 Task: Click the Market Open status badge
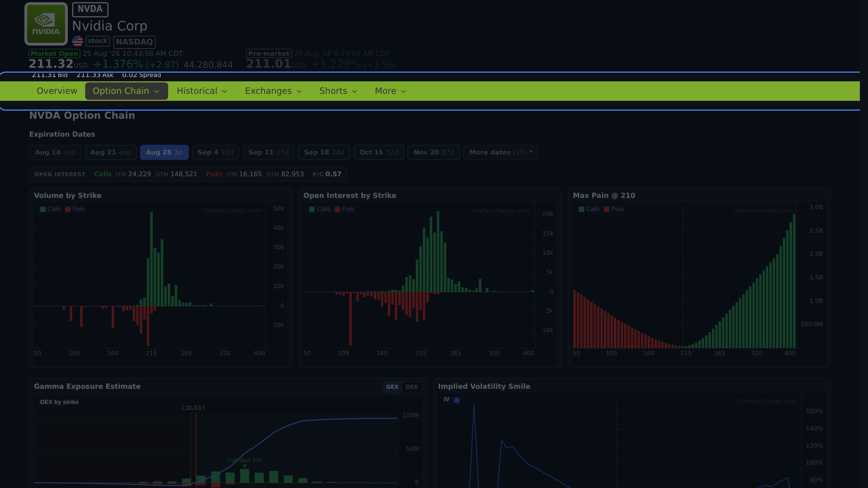(x=55, y=54)
